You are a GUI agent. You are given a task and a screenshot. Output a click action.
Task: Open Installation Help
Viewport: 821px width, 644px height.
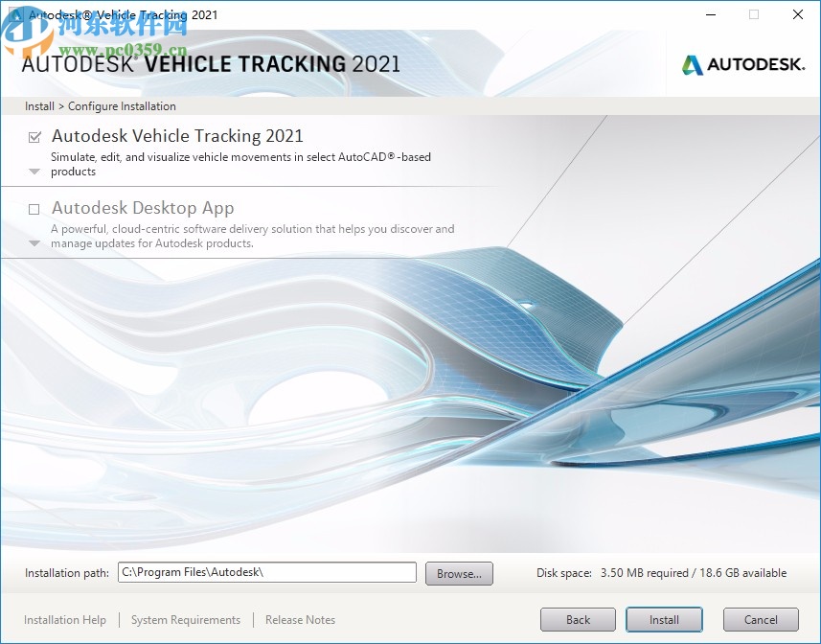coord(65,620)
